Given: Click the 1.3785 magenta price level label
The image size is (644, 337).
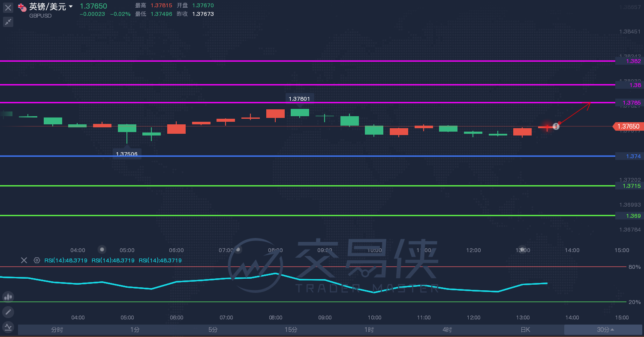Looking at the screenshot, I should pos(631,102).
